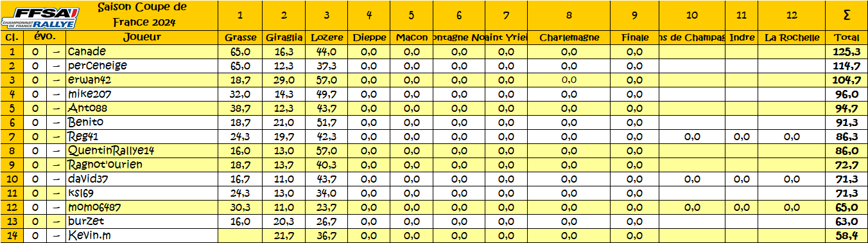
Task: Click Canade's total score 125,3
Action: click(845, 51)
